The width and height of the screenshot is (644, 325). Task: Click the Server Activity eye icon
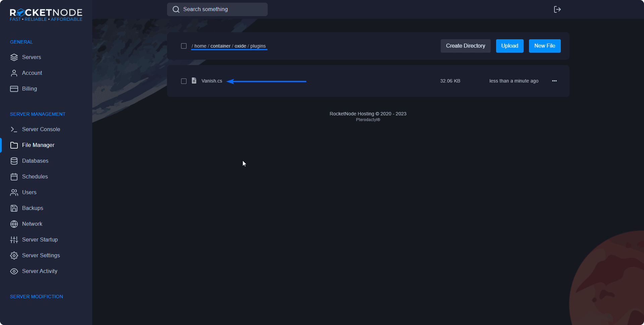pyautogui.click(x=14, y=271)
